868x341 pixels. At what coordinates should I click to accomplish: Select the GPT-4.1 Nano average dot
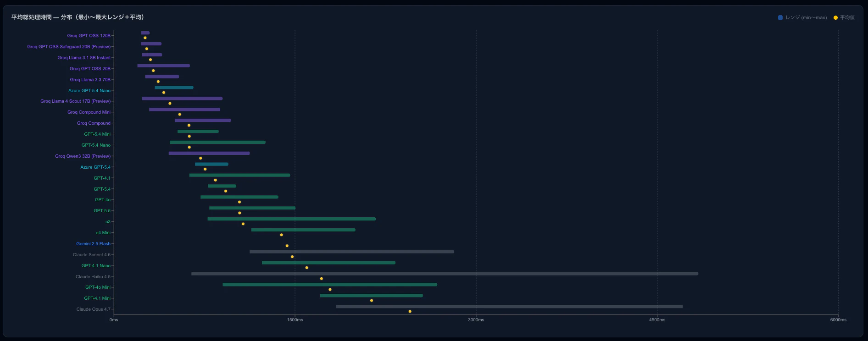307,268
